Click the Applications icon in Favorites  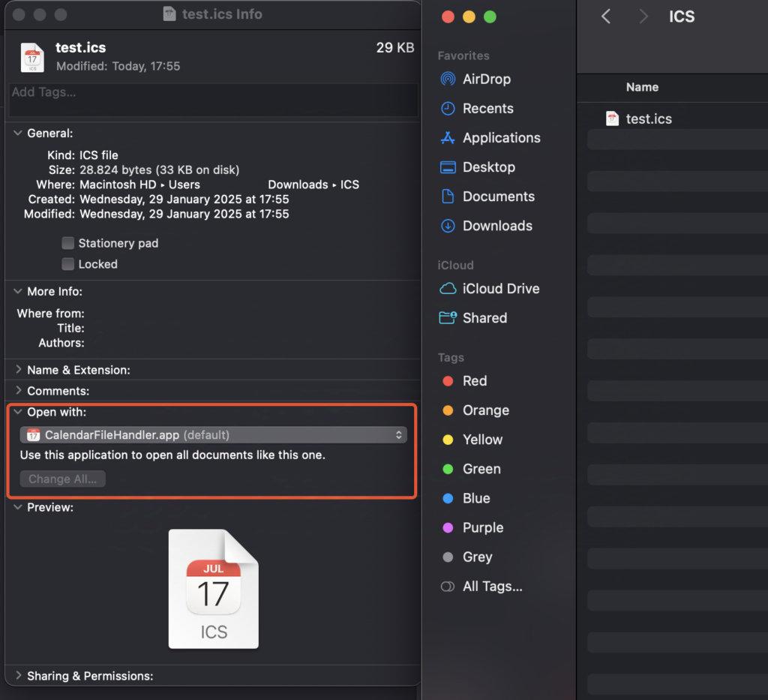click(x=448, y=138)
